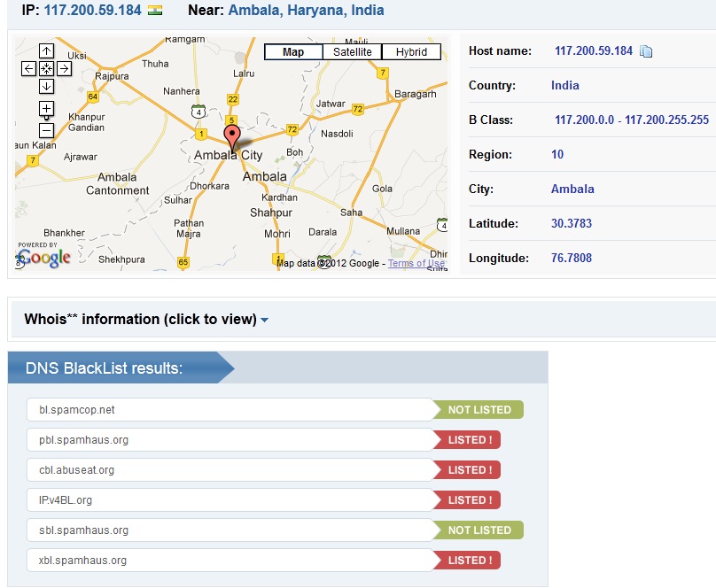
Task: Click the B Class IP range link
Action: pyautogui.click(x=631, y=120)
